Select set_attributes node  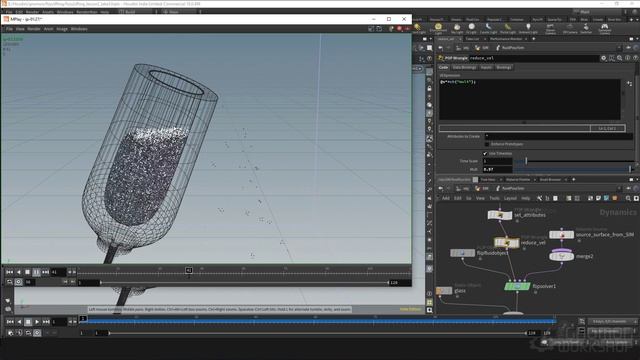(500, 215)
